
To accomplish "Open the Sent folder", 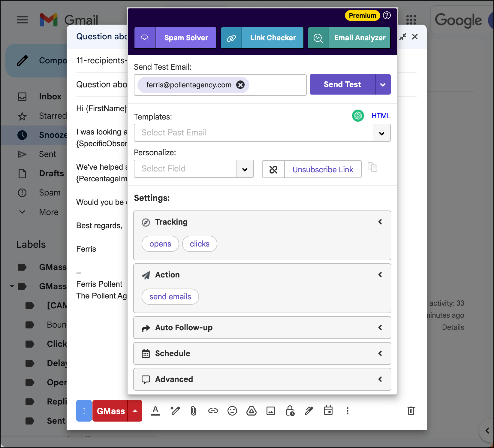I will (x=47, y=154).
